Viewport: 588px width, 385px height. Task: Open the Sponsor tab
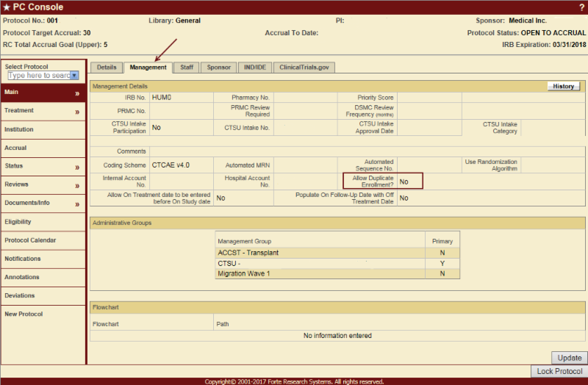click(x=218, y=67)
